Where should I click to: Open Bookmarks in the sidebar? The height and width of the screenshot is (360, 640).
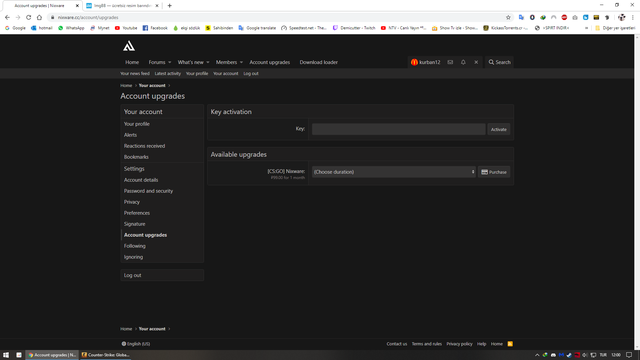pos(136,157)
